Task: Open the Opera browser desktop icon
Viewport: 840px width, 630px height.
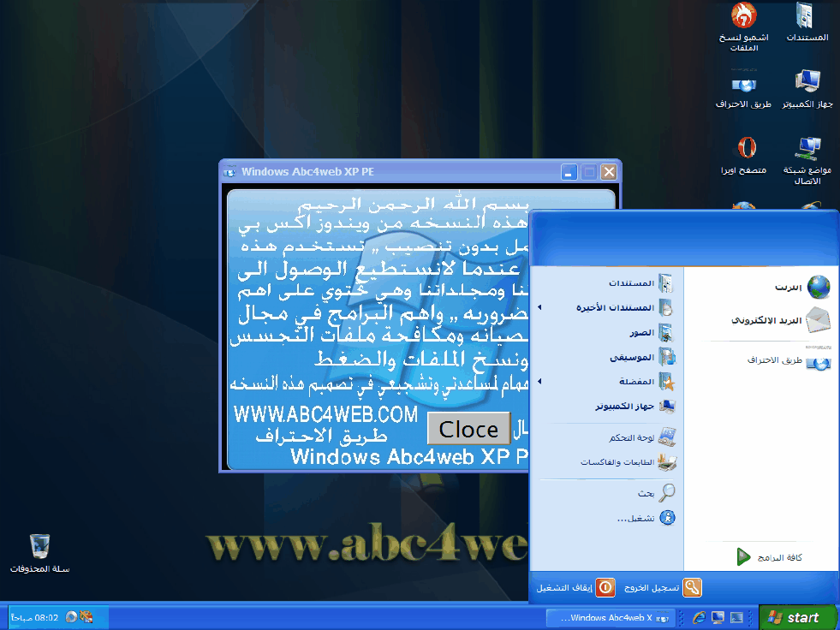Action: click(746, 148)
